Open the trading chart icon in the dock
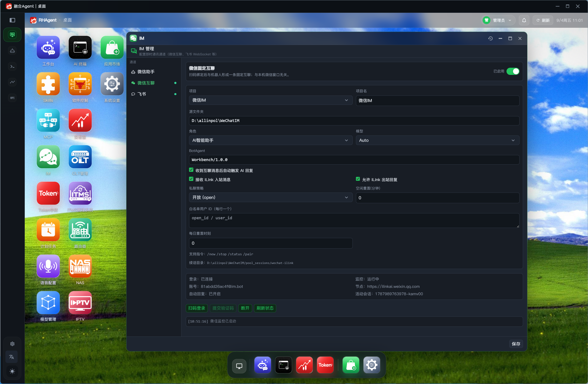Screen dimensions: 588x384 coord(304,365)
